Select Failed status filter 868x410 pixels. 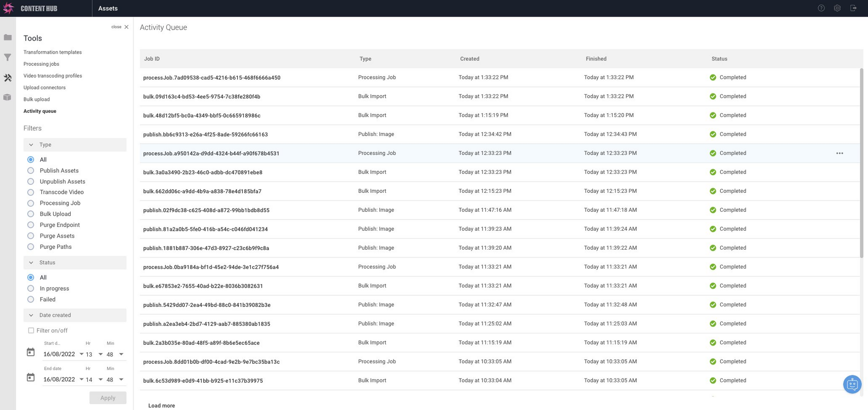(31, 300)
